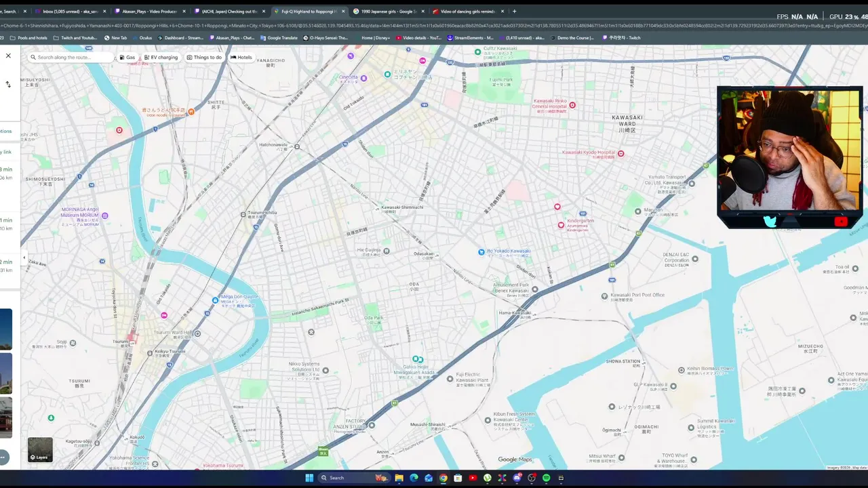
Task: Open the Oculus bookmark
Action: 142,38
